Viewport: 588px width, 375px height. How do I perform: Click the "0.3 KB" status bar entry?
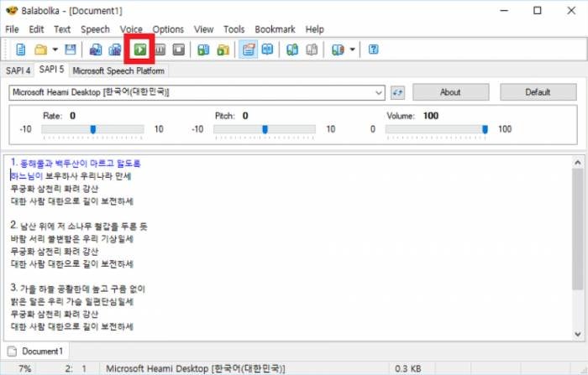click(x=408, y=368)
